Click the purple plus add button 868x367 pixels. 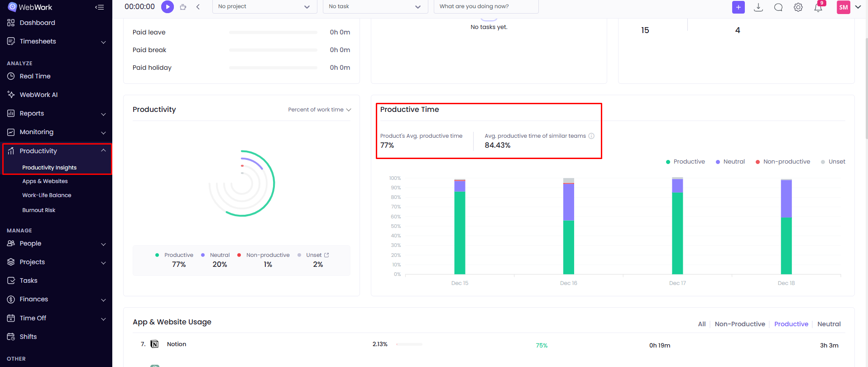coord(738,7)
